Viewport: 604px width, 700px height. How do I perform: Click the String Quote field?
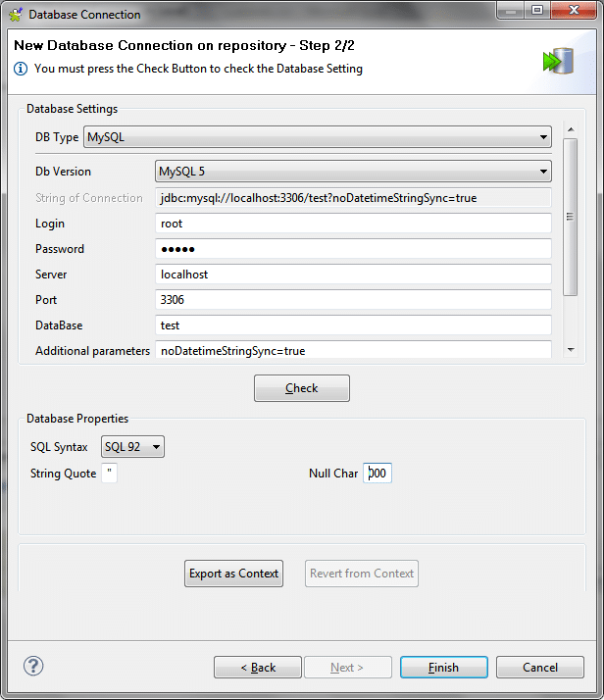tap(109, 474)
